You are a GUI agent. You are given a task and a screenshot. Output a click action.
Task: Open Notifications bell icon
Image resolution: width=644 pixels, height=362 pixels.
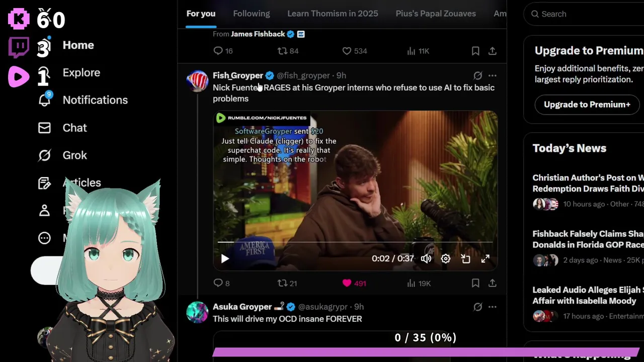coord(45,100)
